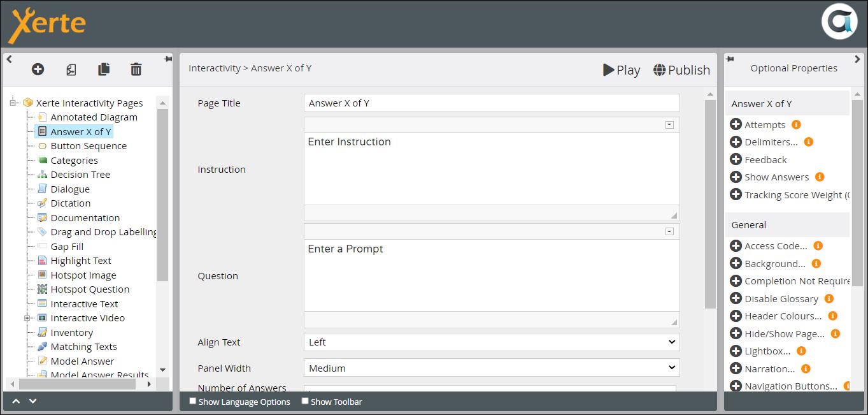The height and width of the screenshot is (415, 868).
Task: Collapse the left panel with the arrow
Action: coord(9,59)
